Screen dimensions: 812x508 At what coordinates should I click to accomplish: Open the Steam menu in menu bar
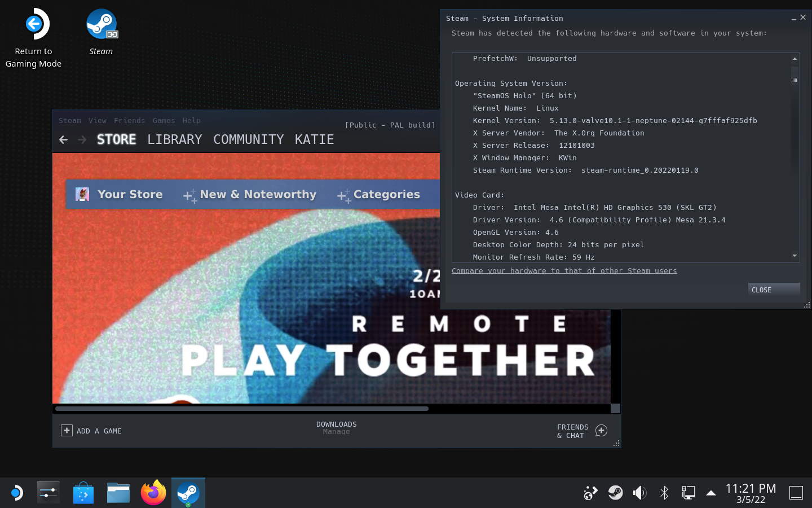[70, 121]
